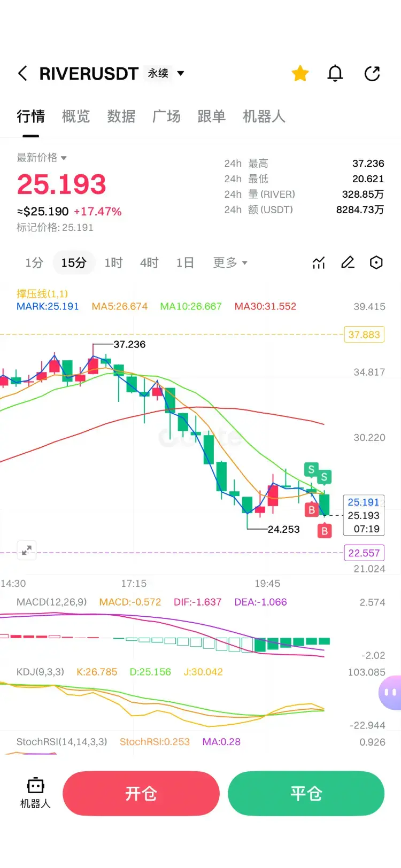This screenshot has height=868, width=401.
Task: Tap StochRSI:0.253 value
Action: coord(155,742)
